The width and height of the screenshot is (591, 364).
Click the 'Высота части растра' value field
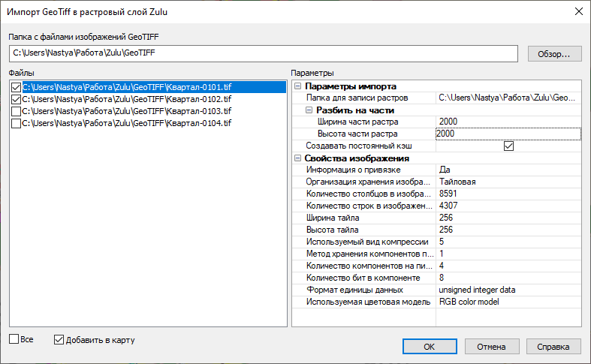point(508,134)
